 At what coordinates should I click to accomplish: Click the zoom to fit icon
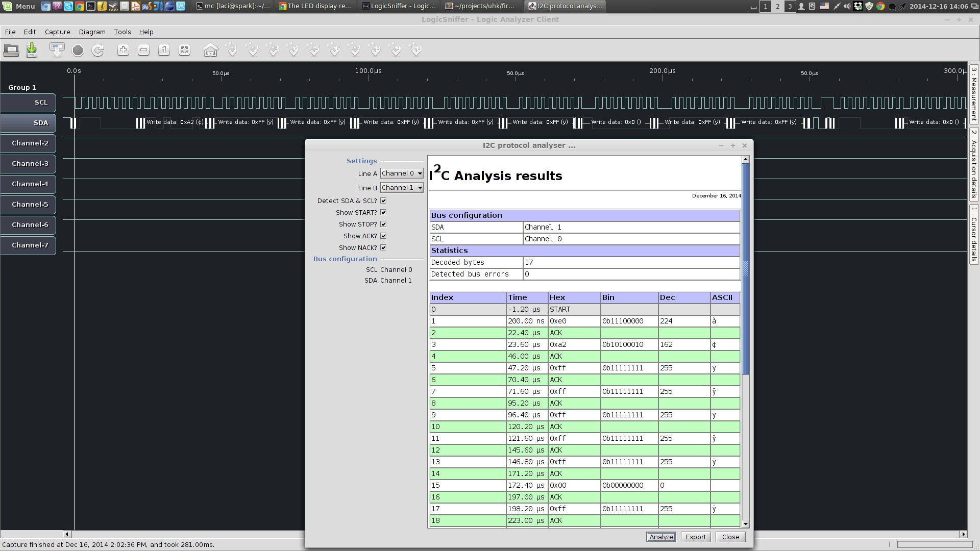point(185,50)
